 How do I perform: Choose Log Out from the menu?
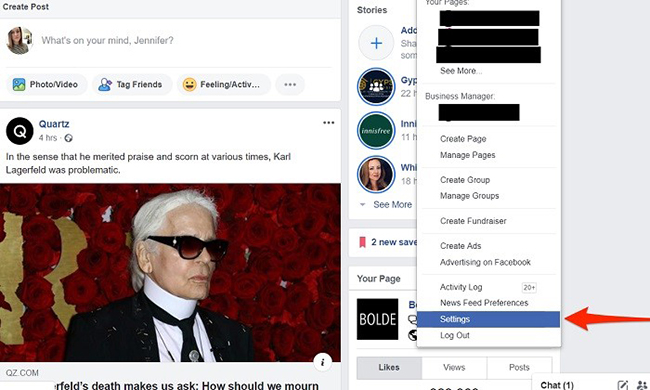[455, 335]
